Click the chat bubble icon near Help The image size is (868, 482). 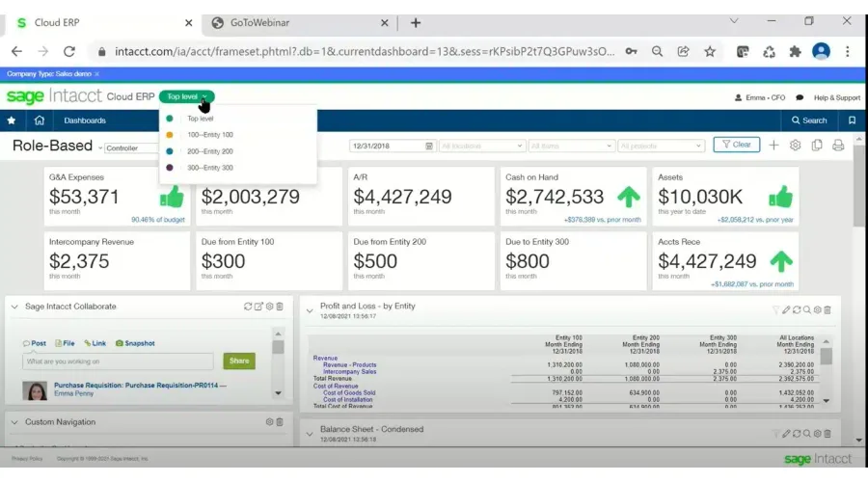coord(800,97)
